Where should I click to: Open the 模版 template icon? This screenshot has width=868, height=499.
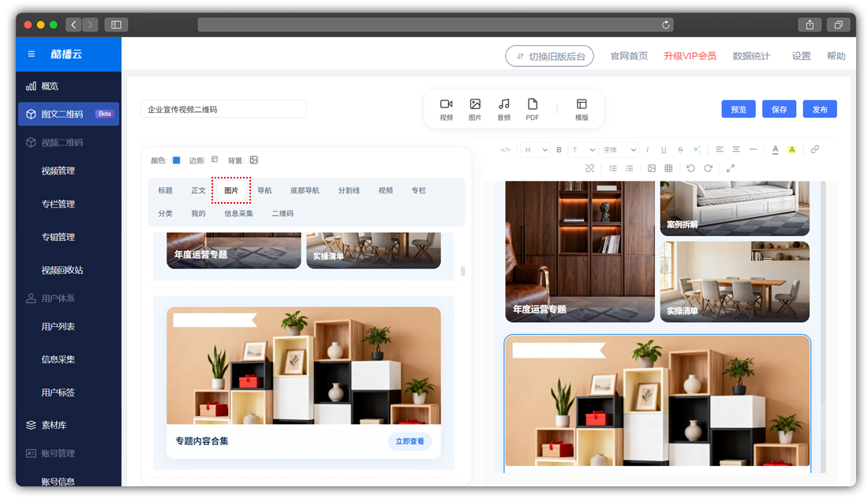(x=582, y=109)
